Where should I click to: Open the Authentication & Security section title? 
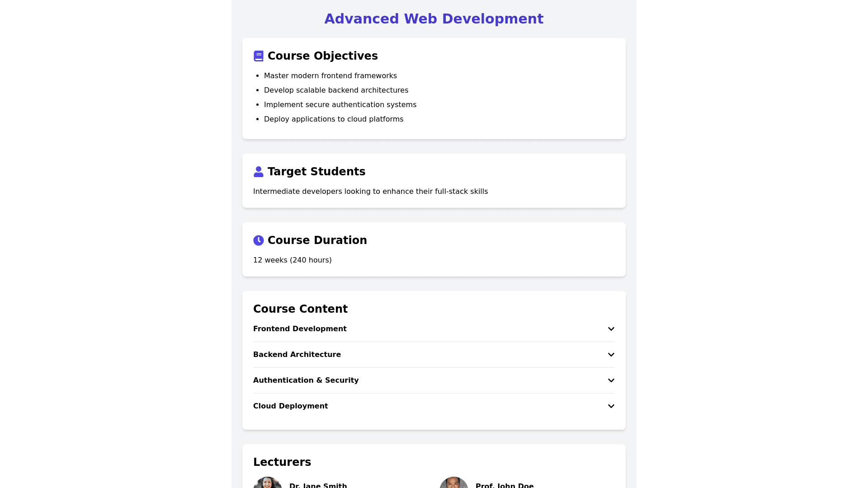point(306,380)
